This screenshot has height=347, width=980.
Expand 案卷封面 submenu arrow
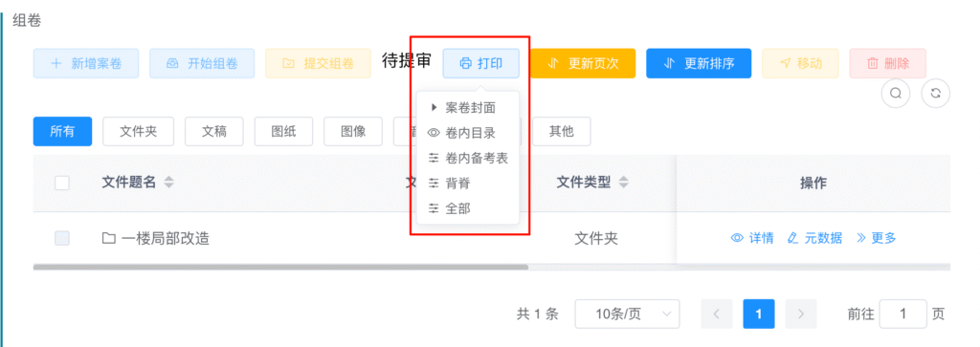(434, 108)
